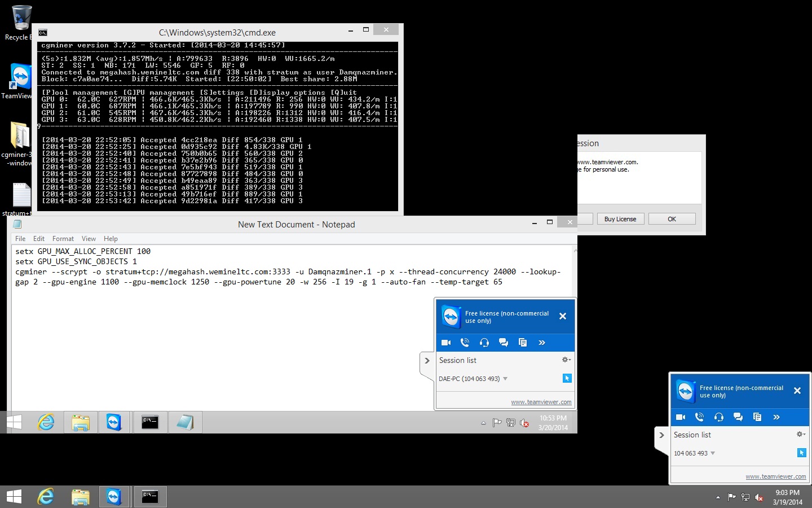Start video in the DAE-PC TeamViewer panel

(446, 343)
